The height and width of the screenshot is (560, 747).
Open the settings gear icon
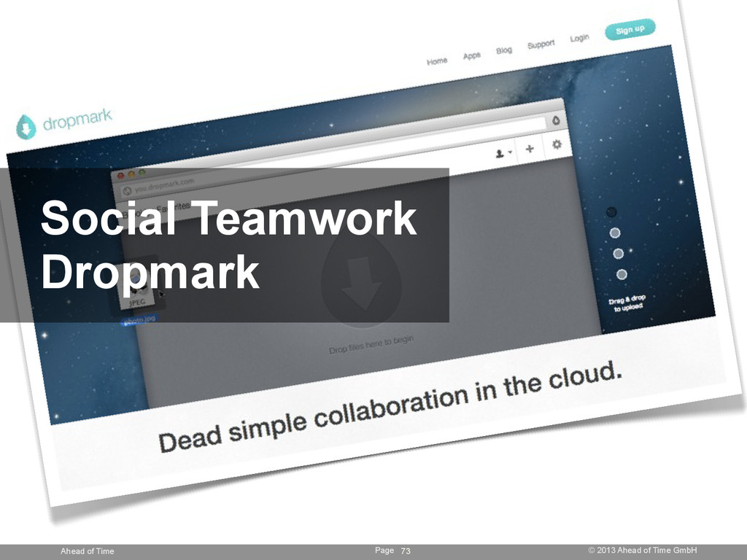click(x=557, y=144)
